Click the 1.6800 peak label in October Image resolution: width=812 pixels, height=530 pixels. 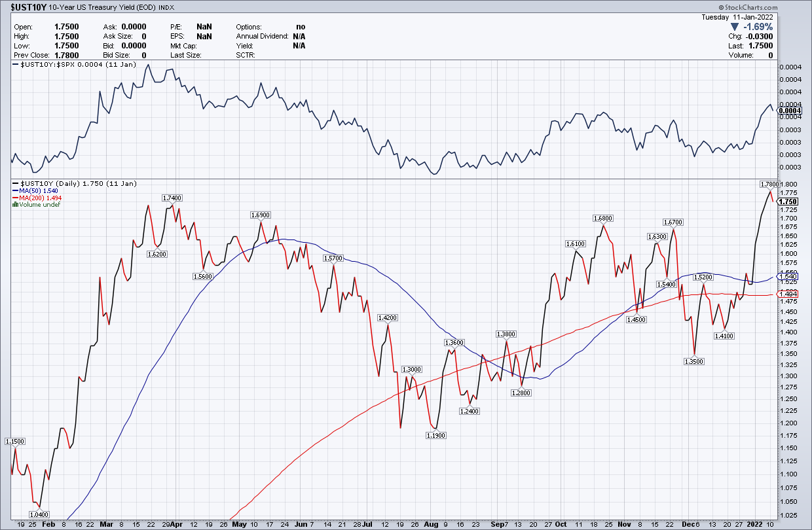(x=602, y=218)
